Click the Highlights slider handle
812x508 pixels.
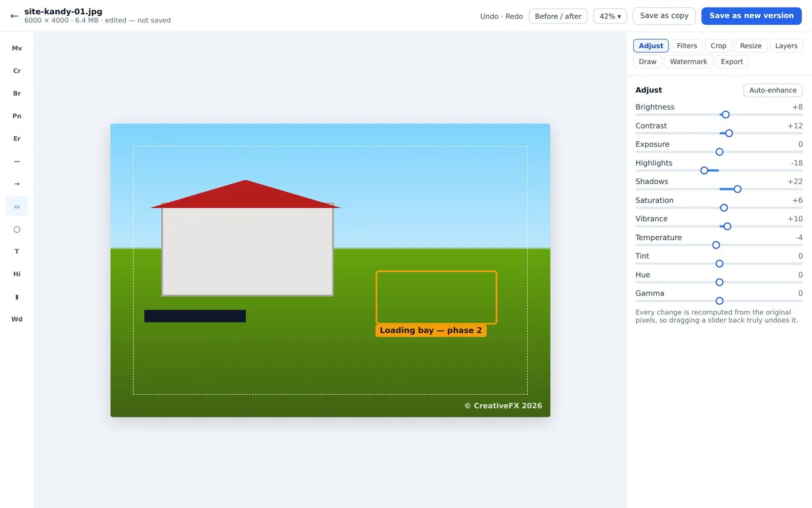tap(704, 171)
